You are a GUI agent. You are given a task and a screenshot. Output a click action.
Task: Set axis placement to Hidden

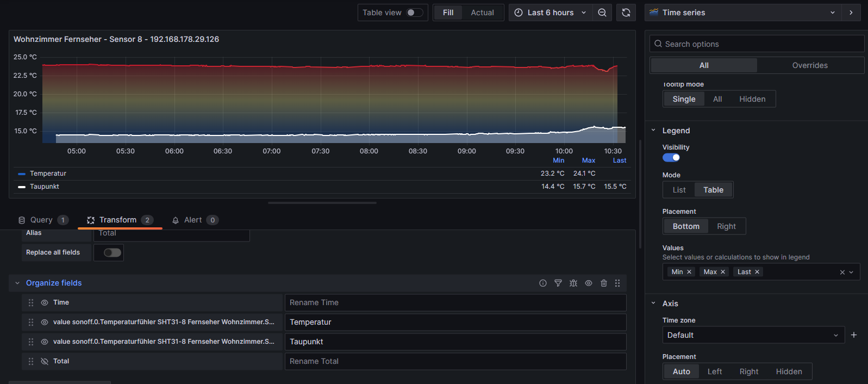789,371
